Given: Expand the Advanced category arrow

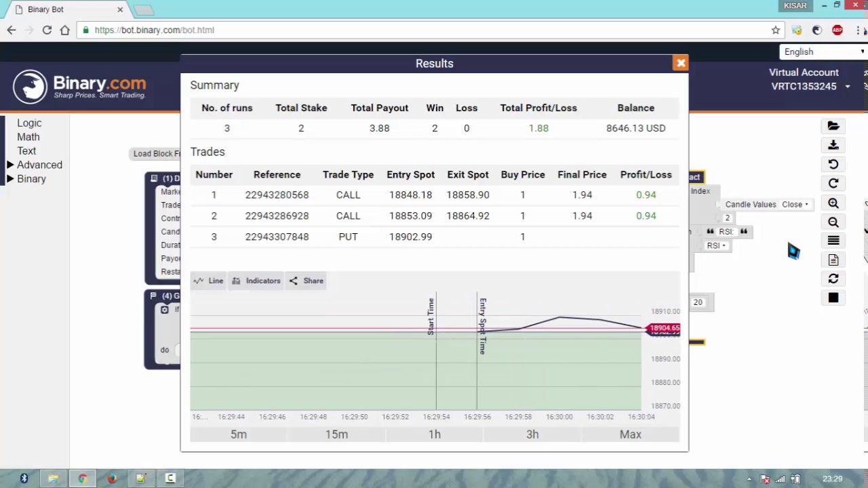Looking at the screenshot, I should [x=10, y=165].
